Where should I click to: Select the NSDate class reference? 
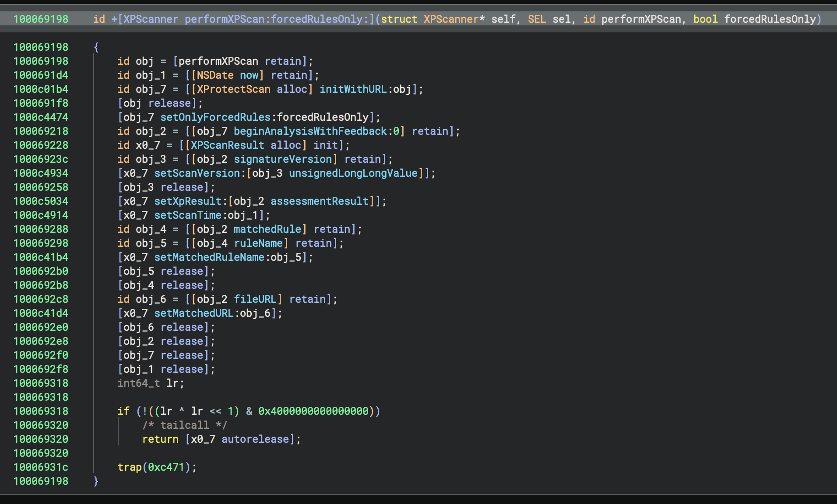pyautogui.click(x=215, y=75)
